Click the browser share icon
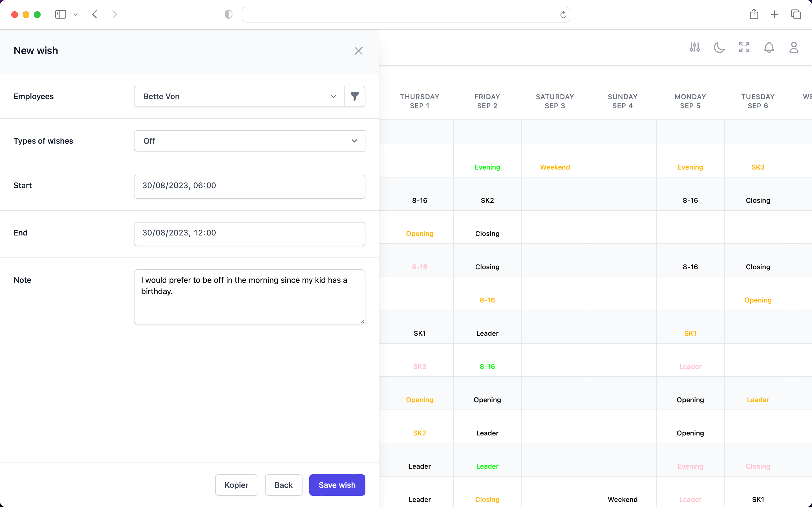The width and height of the screenshot is (812, 507). pos(754,14)
